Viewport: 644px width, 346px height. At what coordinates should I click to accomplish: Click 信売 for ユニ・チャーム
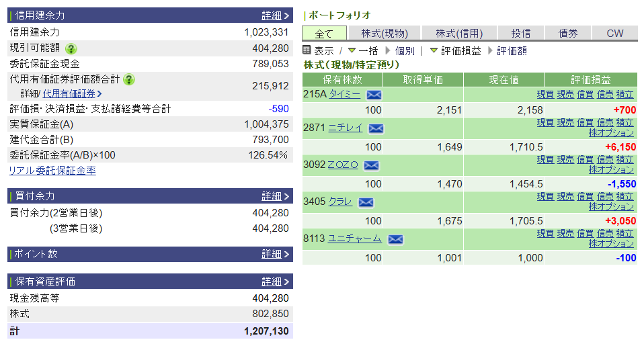point(605,234)
